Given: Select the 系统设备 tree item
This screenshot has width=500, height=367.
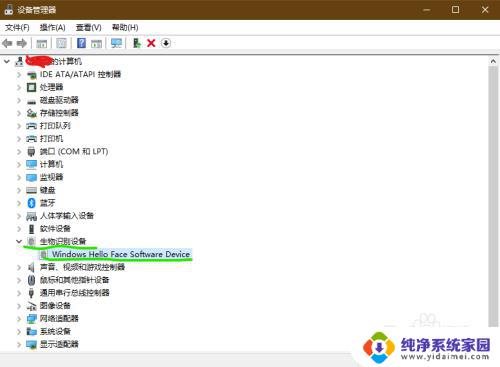Looking at the screenshot, I should 55,332.
